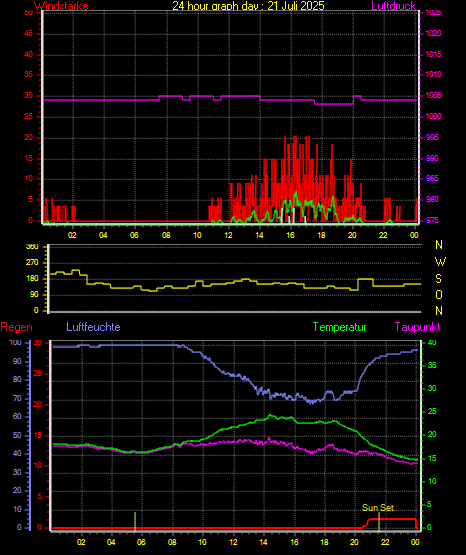Click the 00 hour label under the temperature graph
The image size is (466, 555).
(415, 542)
